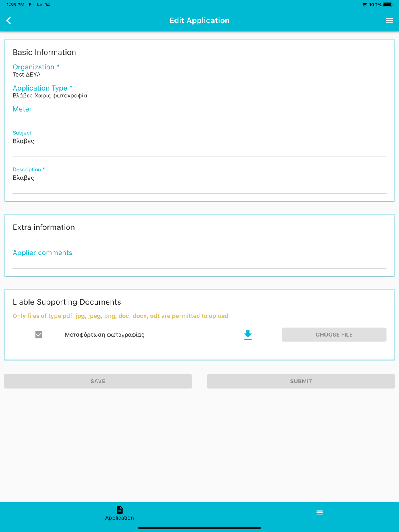Click the Liable Supporting Documents heading
399x532 pixels.
coord(67,302)
